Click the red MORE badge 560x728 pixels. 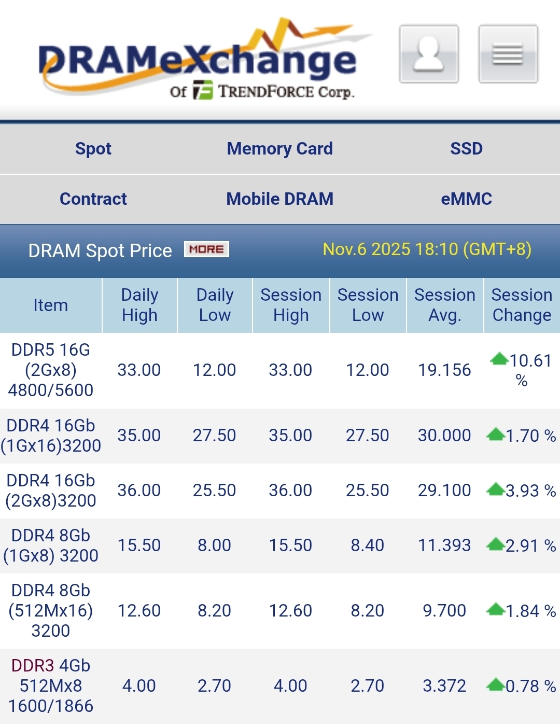click(x=206, y=249)
